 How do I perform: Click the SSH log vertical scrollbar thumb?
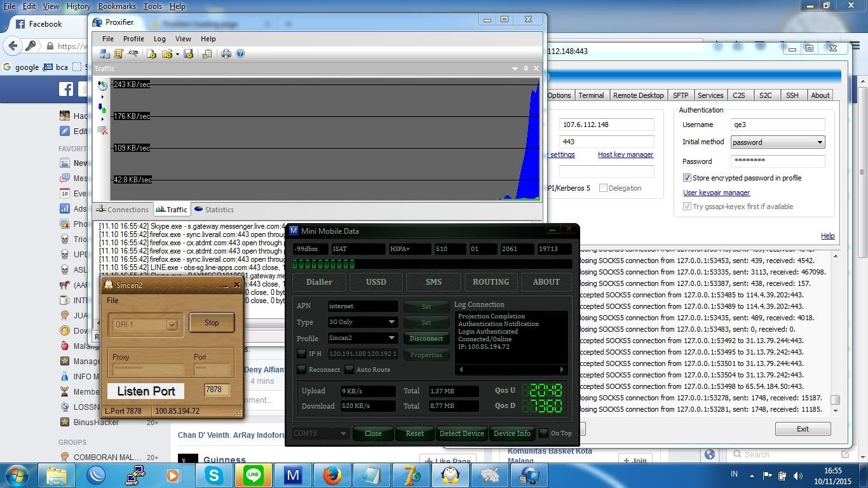835,400
